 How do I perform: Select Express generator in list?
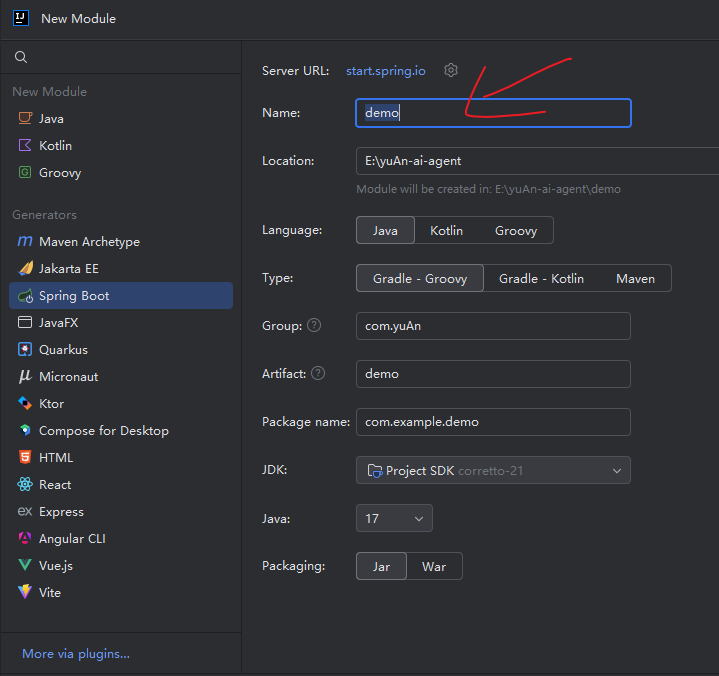click(x=121, y=511)
